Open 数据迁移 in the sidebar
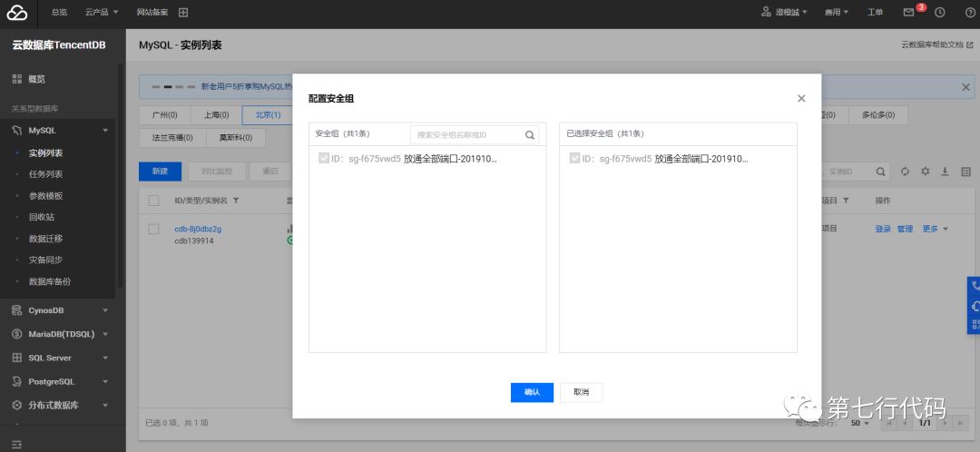 point(45,238)
